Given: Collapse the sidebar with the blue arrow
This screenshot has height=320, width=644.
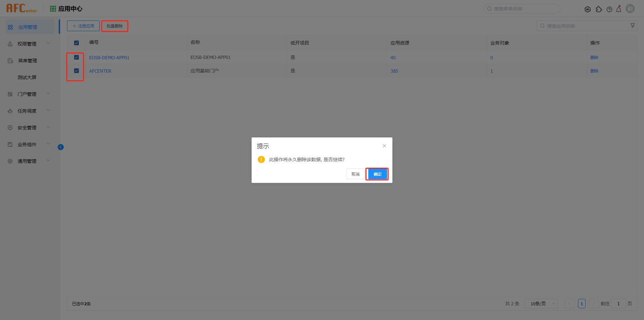Looking at the screenshot, I should [61, 147].
